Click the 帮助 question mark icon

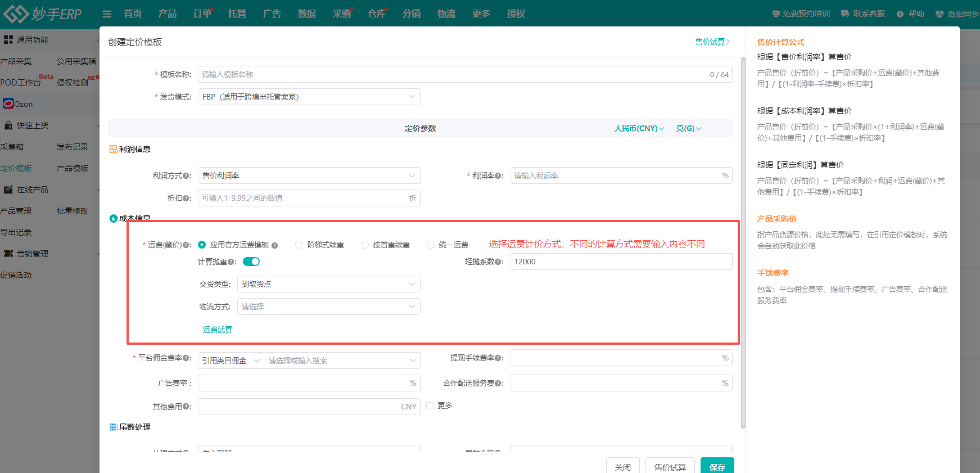click(900, 13)
